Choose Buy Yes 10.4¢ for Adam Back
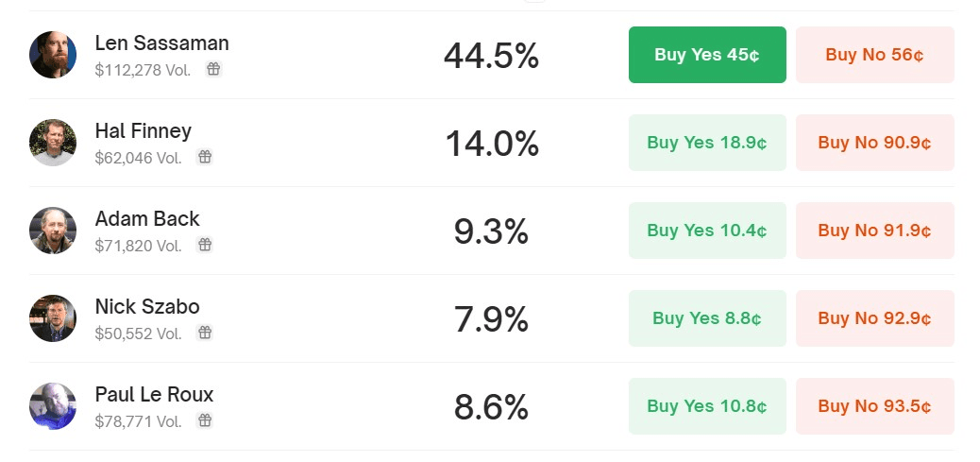 coord(707,231)
